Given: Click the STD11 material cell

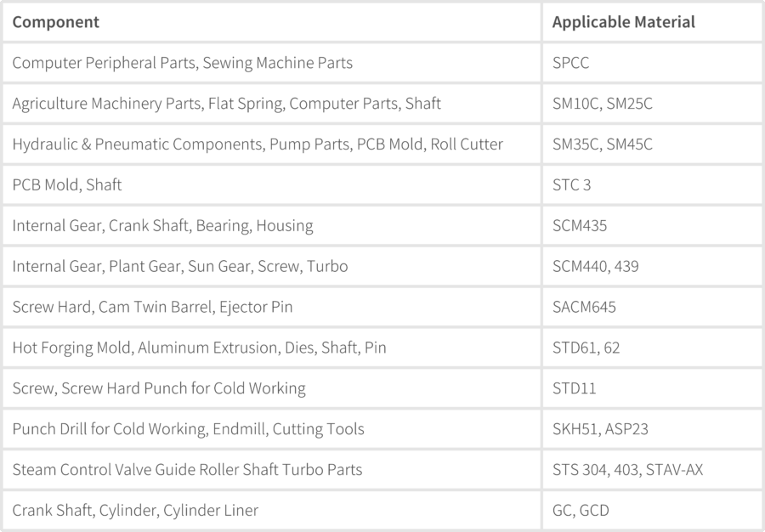Looking at the screenshot, I should click(x=652, y=388).
